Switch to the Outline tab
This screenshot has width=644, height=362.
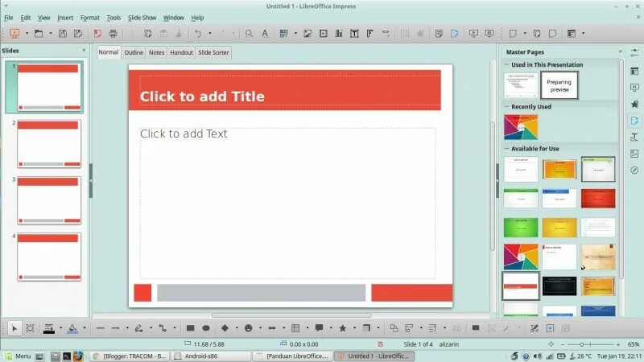134,52
